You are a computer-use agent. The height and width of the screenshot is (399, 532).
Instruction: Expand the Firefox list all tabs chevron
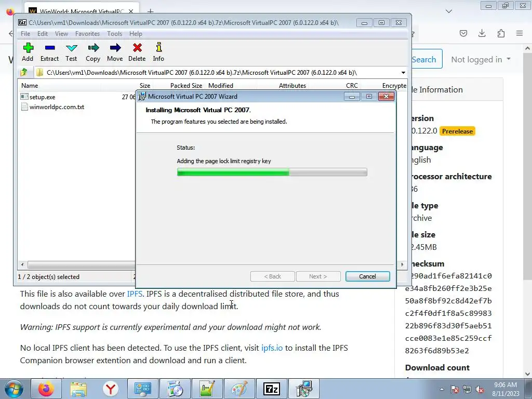[x=449, y=11]
